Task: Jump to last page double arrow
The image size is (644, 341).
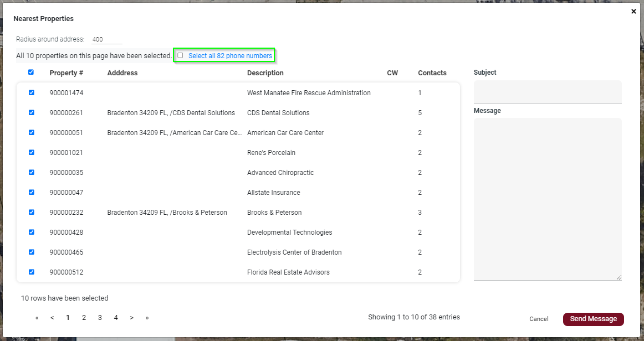Action: 147,318
